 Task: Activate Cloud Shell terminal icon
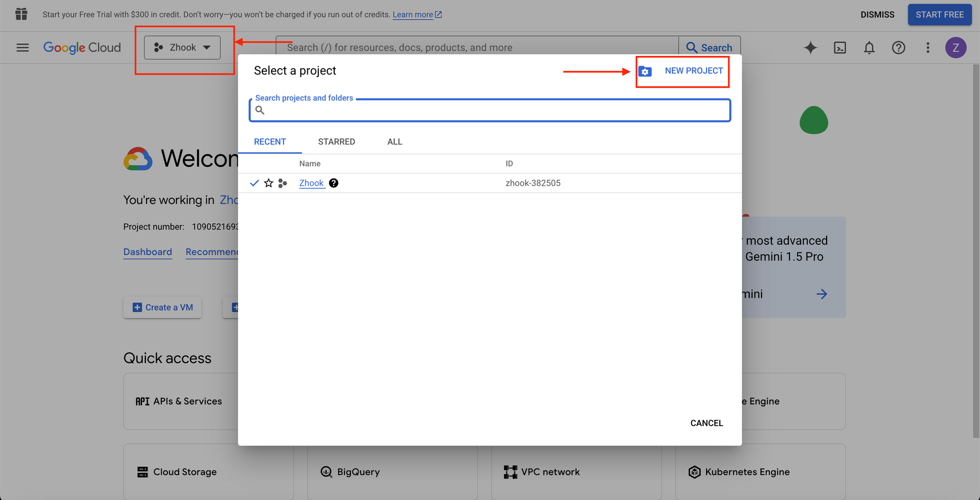point(840,48)
